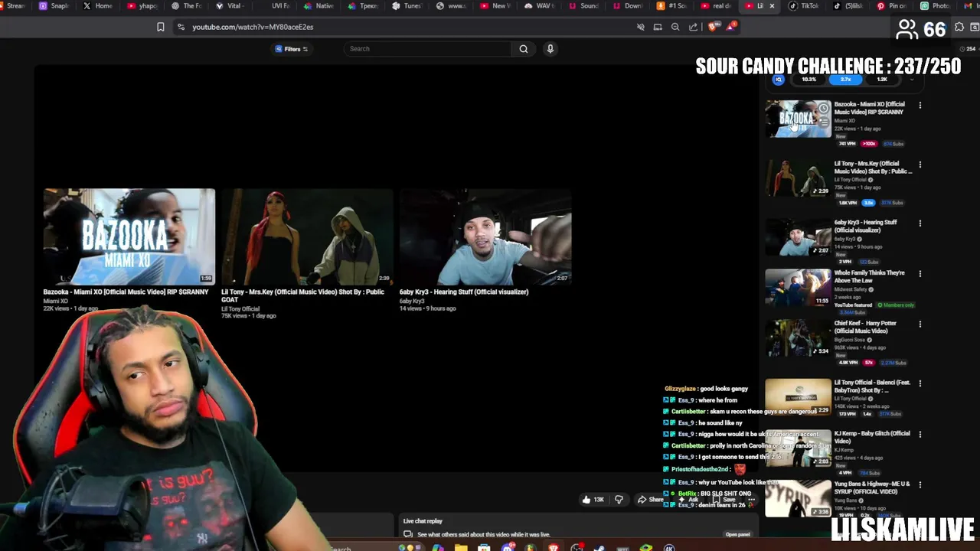Click 4K app icon in taskbar

(x=668, y=548)
